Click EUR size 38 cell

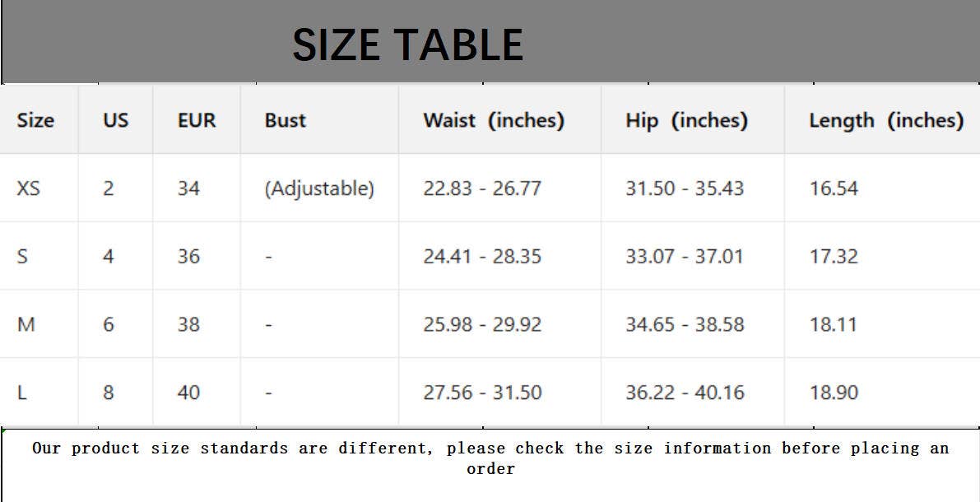pyautogui.click(x=188, y=324)
